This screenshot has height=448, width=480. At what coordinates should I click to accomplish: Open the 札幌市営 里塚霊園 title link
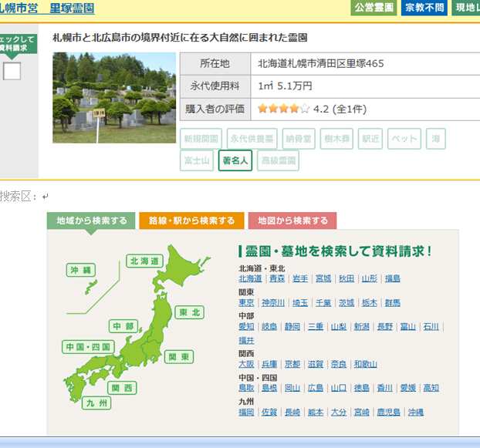(48, 8)
